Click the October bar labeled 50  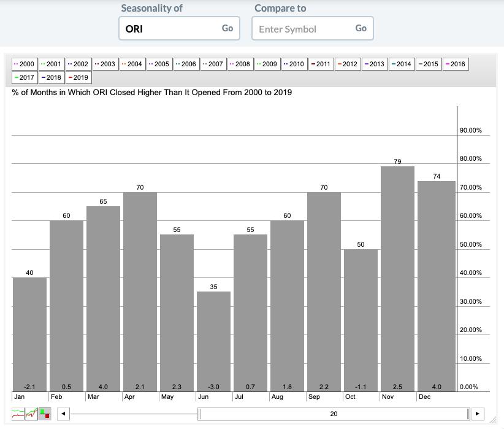point(361,320)
